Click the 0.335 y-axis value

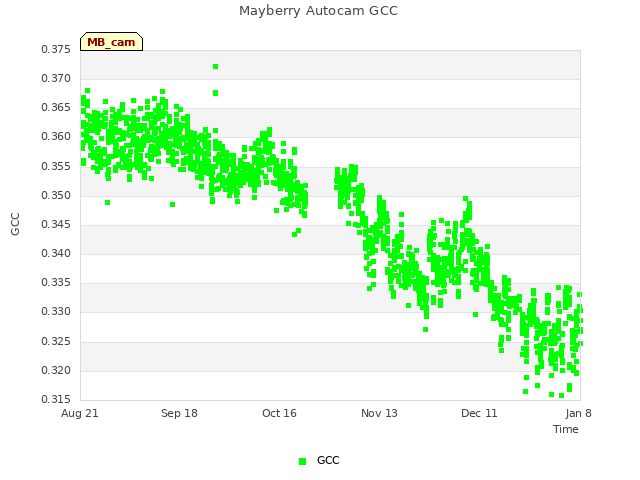[x=56, y=282]
